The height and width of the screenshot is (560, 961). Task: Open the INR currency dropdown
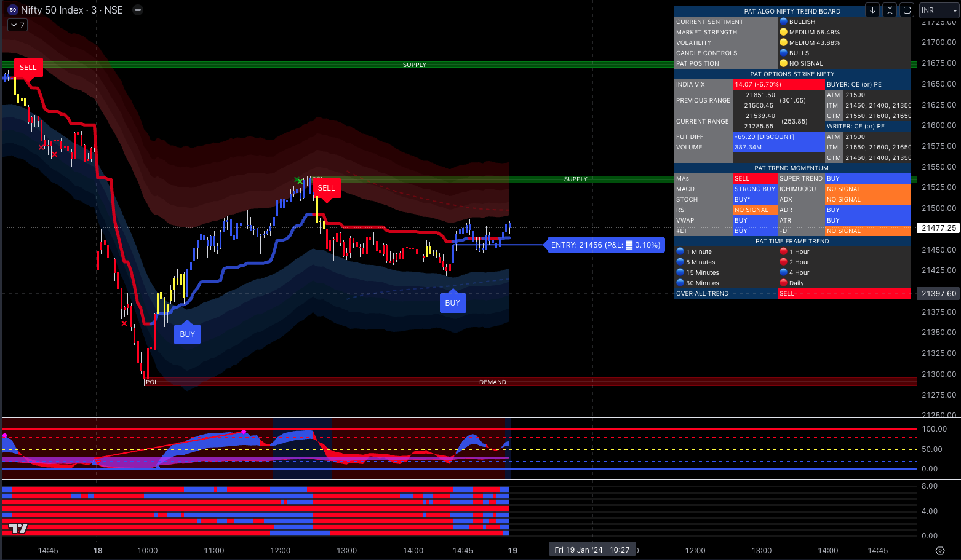(x=939, y=10)
